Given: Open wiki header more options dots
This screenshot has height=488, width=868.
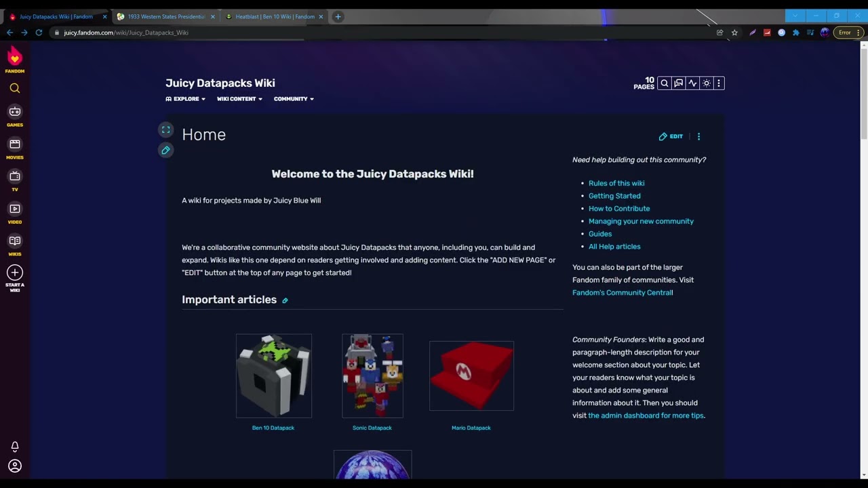Looking at the screenshot, I should tap(719, 83).
